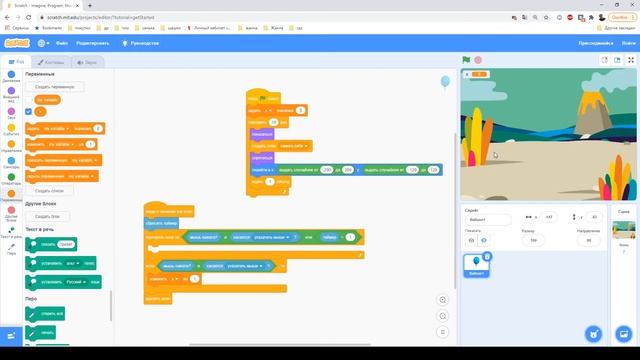Screen dimensions: 640x360
Task: Open variable dropdown in change-variable palette block
Action: [x=61, y=144]
